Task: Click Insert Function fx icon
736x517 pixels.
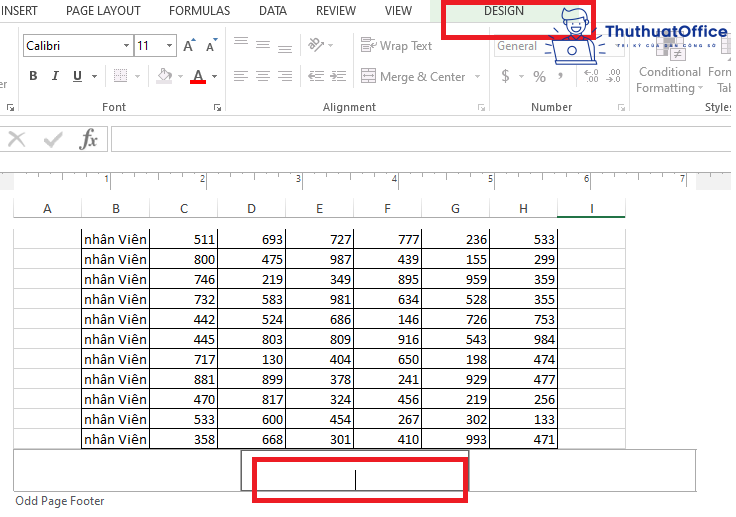Action: click(89, 139)
